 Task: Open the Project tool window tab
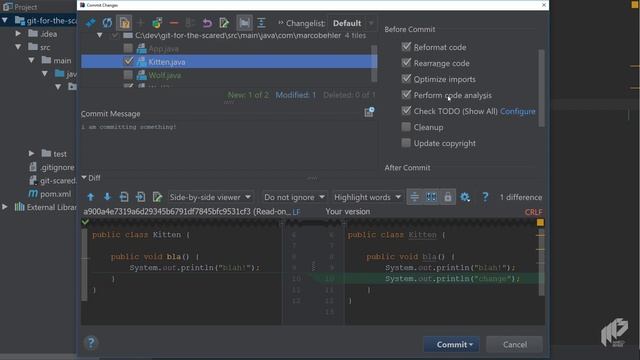[x=20, y=7]
